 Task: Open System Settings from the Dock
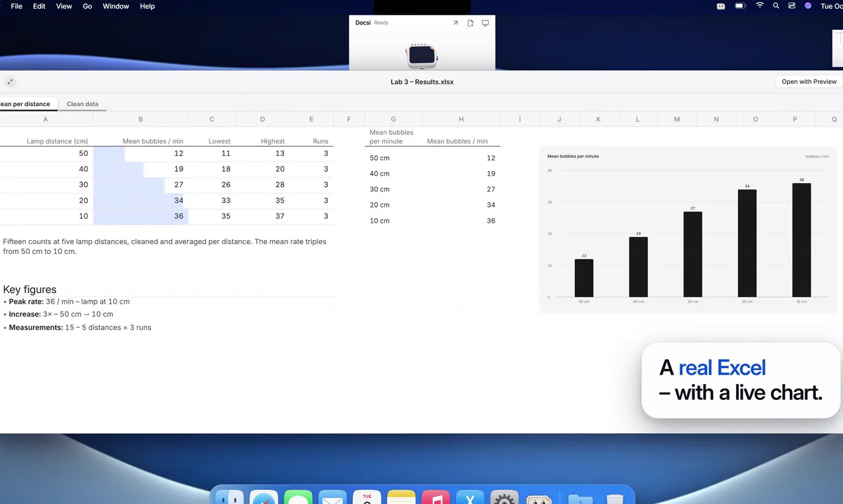tap(504, 497)
